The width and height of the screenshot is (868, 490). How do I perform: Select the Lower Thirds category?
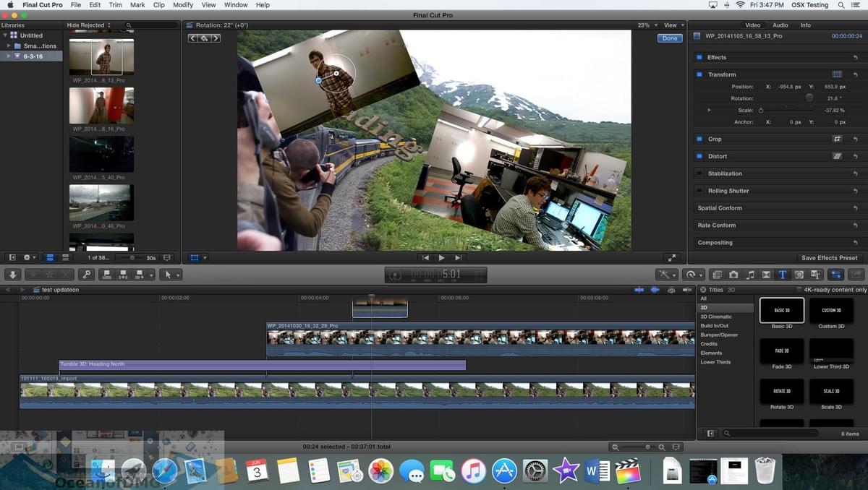(715, 362)
